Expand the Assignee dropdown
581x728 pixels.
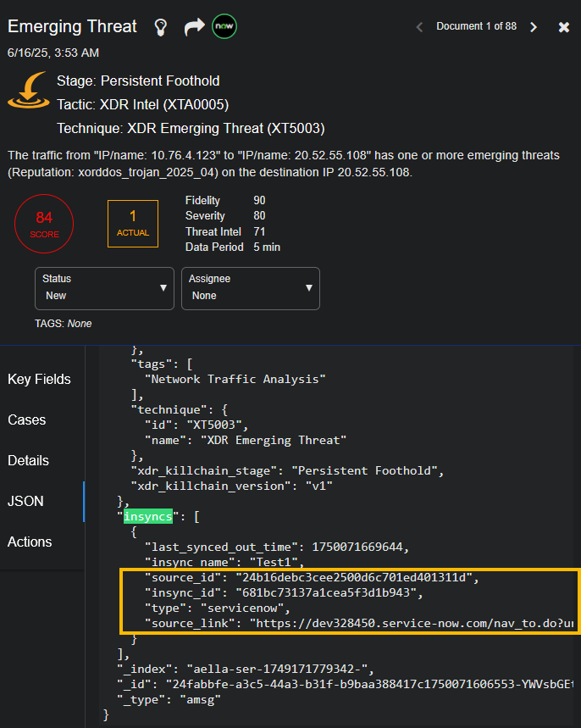250,287
